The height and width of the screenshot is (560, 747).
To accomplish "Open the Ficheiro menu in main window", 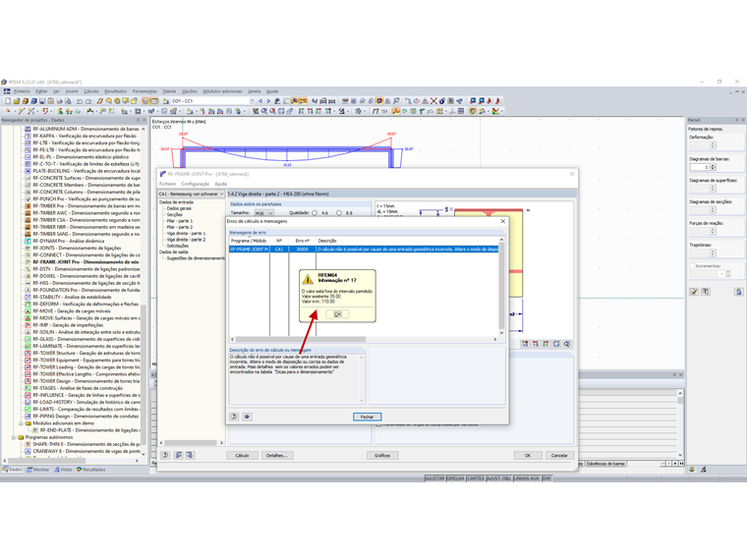I will coord(22,91).
